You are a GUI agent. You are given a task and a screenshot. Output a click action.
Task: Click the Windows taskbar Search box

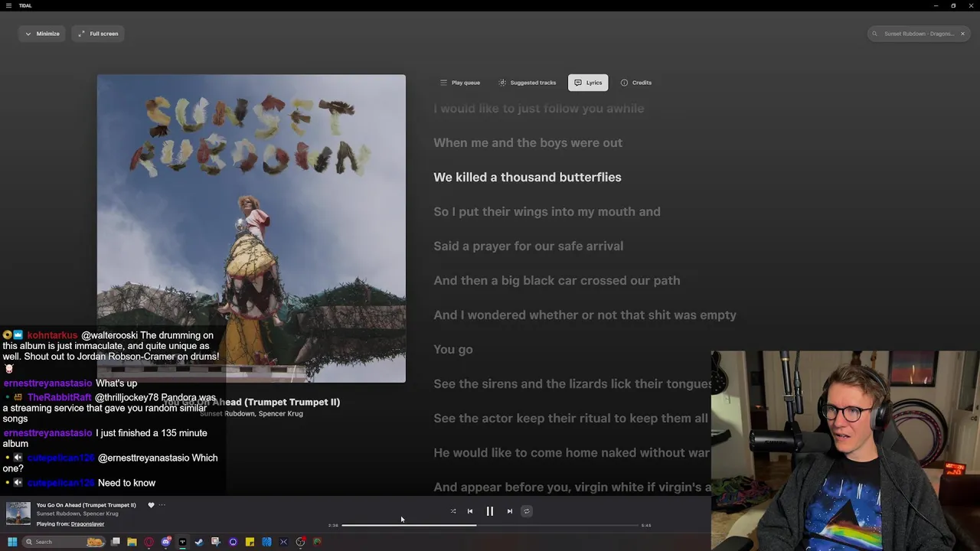64,542
